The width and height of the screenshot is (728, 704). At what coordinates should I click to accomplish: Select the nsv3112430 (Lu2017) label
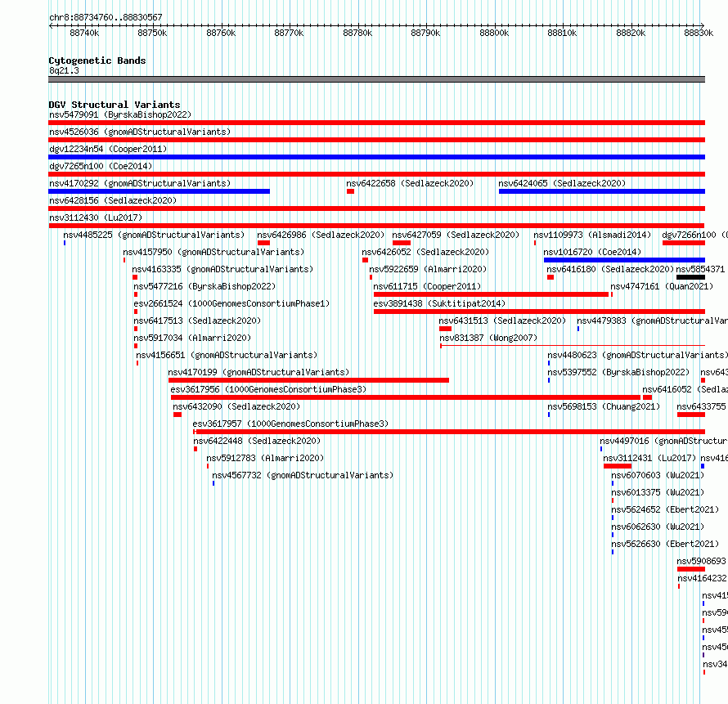point(96,217)
